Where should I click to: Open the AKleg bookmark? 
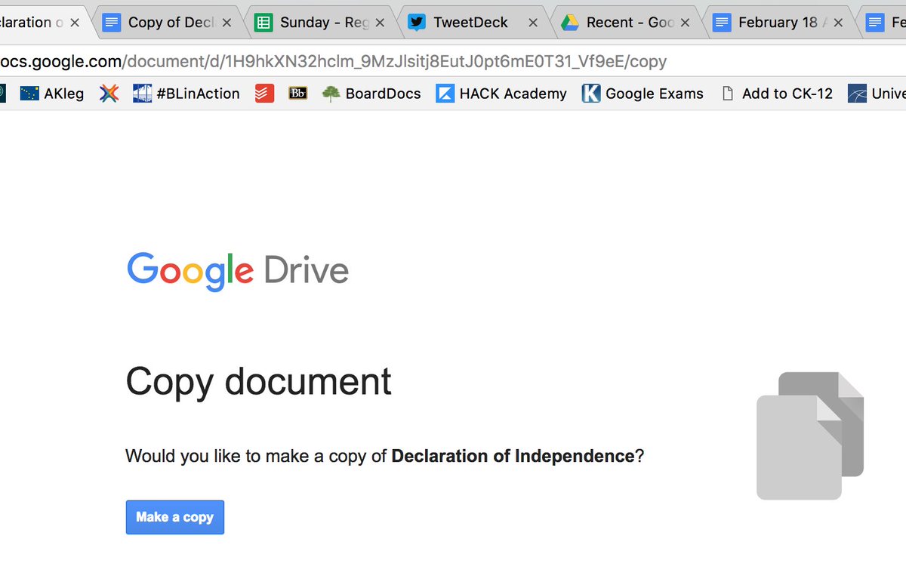[51, 94]
